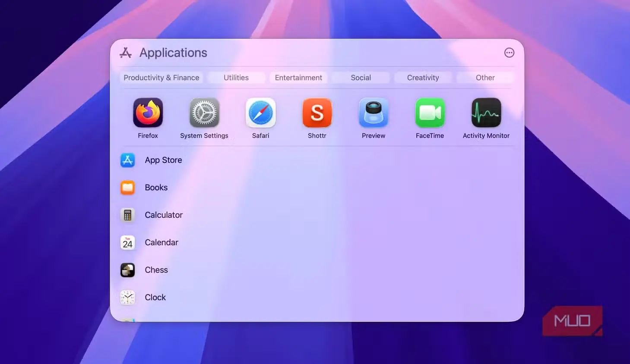
Task: Click the App Store list icon
Action: click(127, 160)
